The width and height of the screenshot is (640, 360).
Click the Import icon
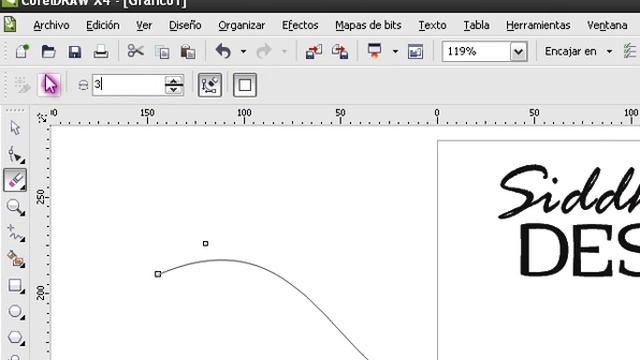[314, 52]
